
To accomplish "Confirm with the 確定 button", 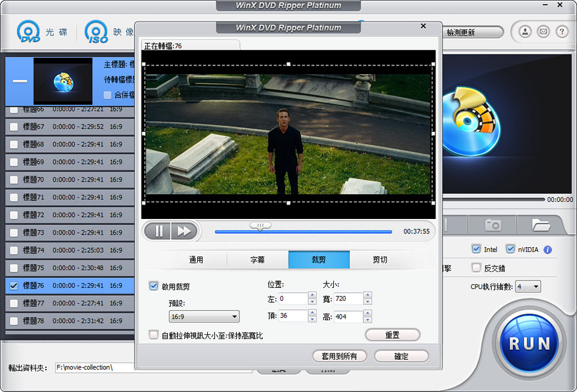I will 401,356.
